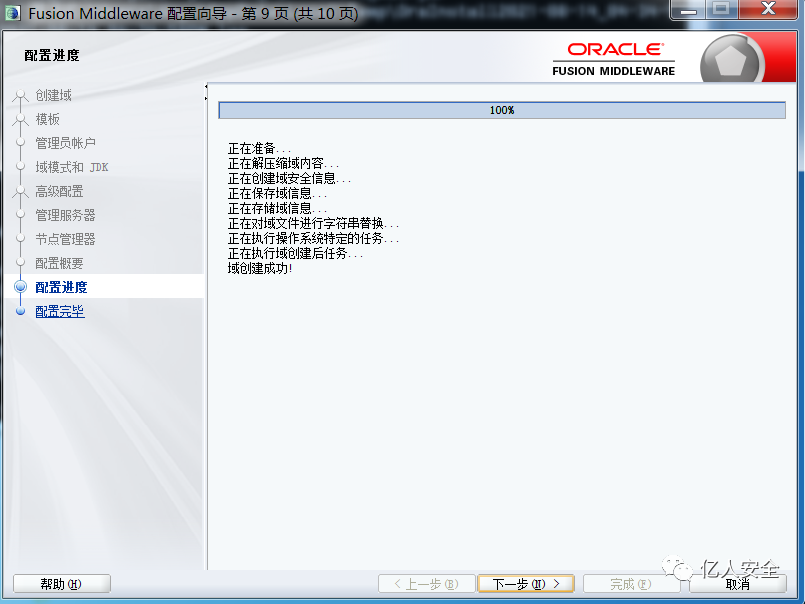Click the circle marker beside 节点管理器
This screenshot has height=604, width=805.
point(20,238)
